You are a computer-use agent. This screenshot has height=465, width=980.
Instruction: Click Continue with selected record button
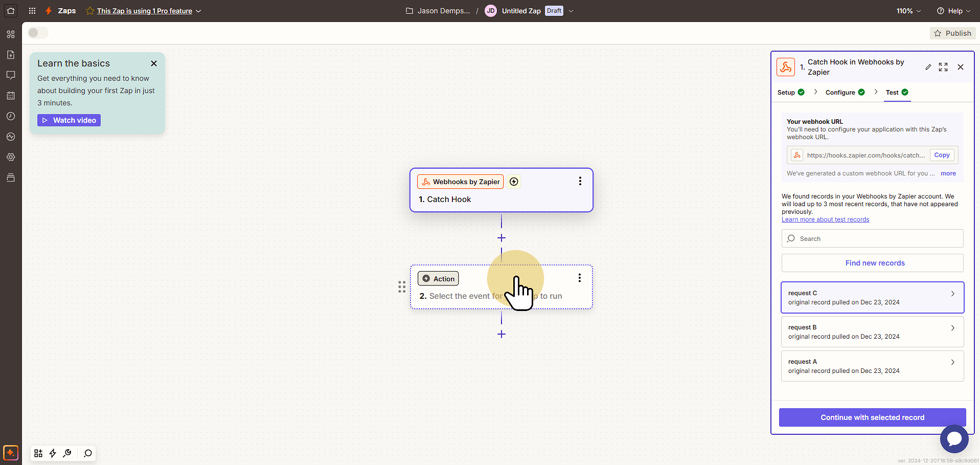point(872,417)
